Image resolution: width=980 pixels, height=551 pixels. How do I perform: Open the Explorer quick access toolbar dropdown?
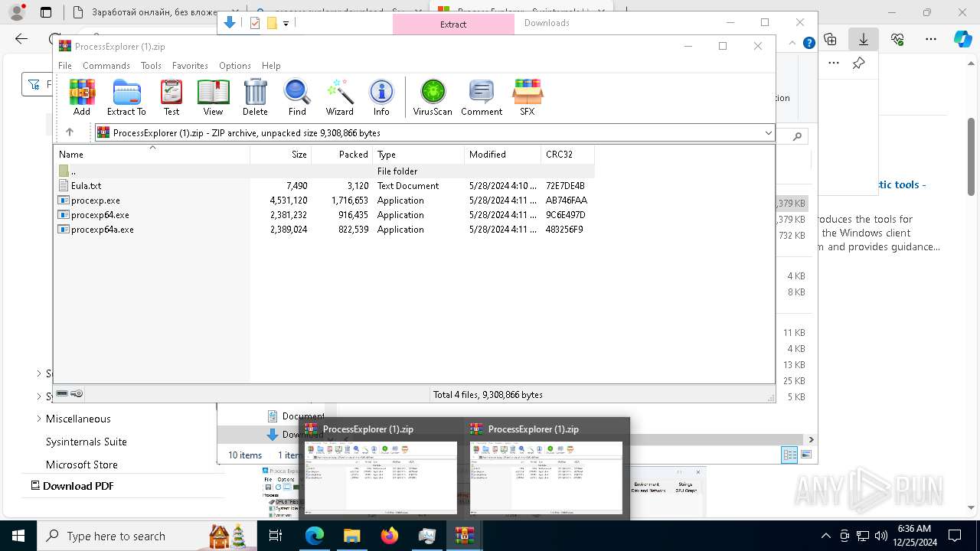tap(286, 24)
